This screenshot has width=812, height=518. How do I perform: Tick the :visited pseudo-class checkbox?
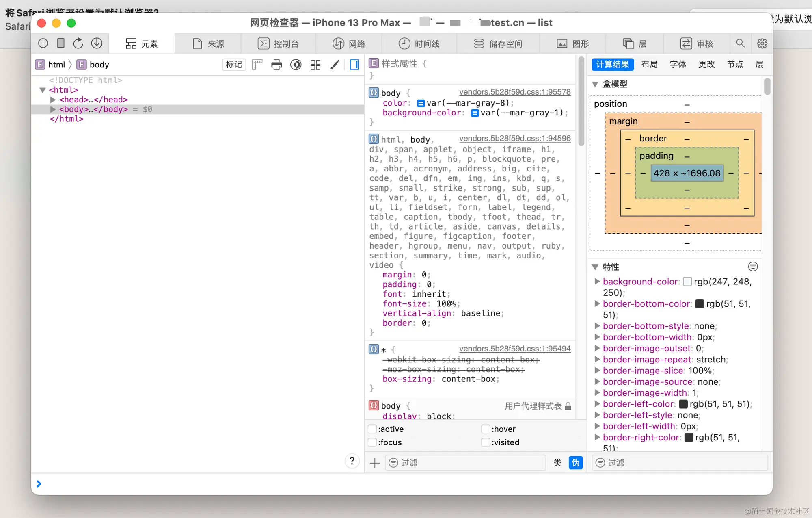[x=486, y=442]
